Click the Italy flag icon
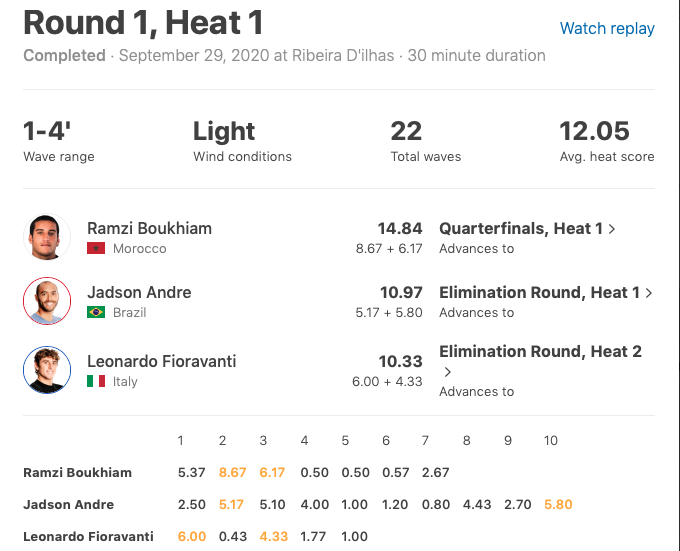The height and width of the screenshot is (551, 680). 96,381
